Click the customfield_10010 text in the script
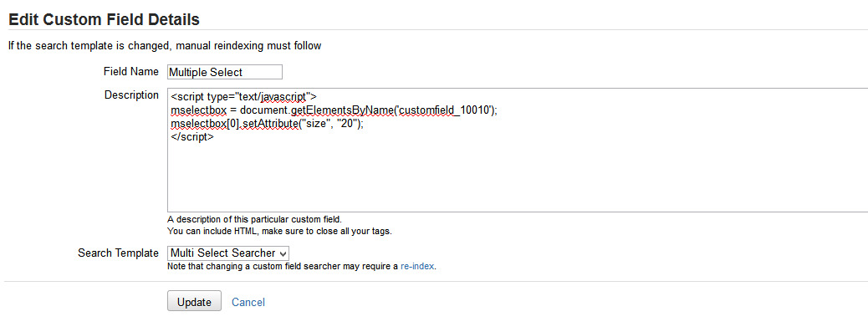868x327 pixels. (x=446, y=110)
